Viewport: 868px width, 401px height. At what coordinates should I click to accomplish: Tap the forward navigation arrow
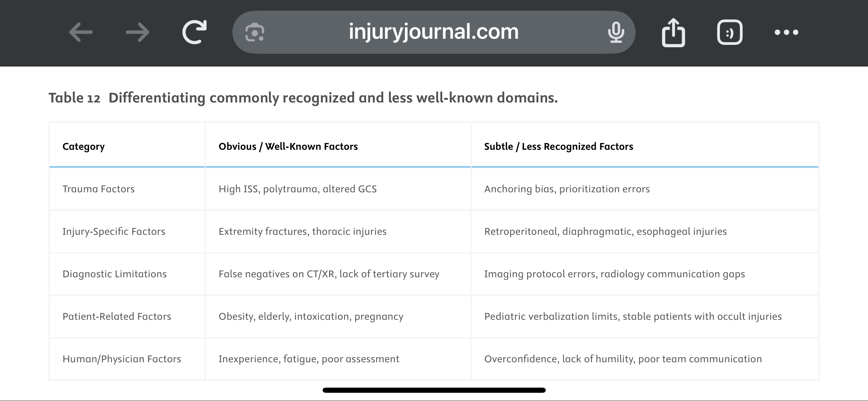[137, 32]
